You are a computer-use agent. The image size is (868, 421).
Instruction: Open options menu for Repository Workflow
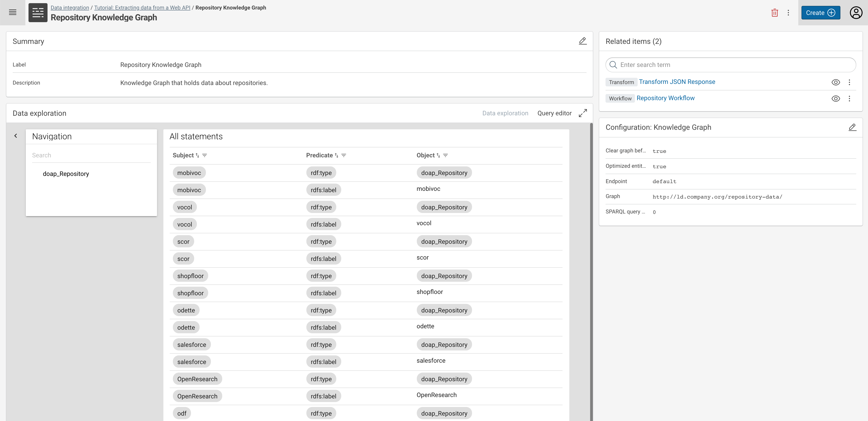[x=849, y=98]
